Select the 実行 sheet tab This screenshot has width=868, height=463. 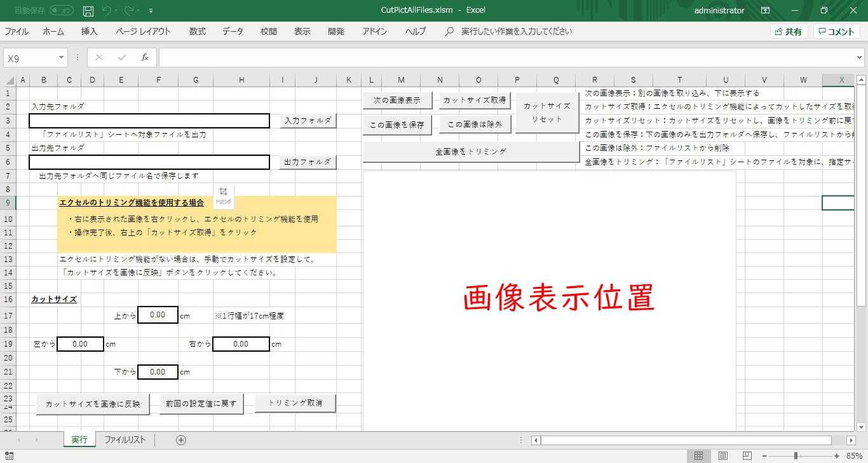click(79, 440)
